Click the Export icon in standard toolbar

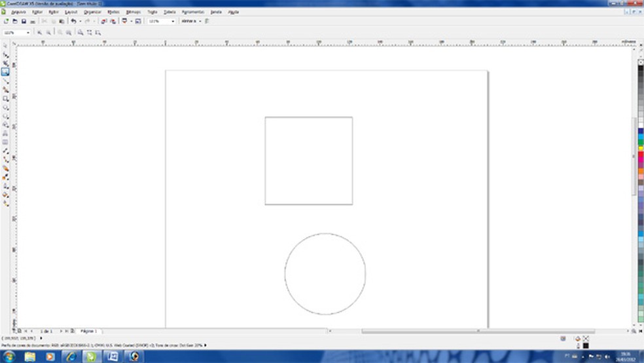click(113, 21)
